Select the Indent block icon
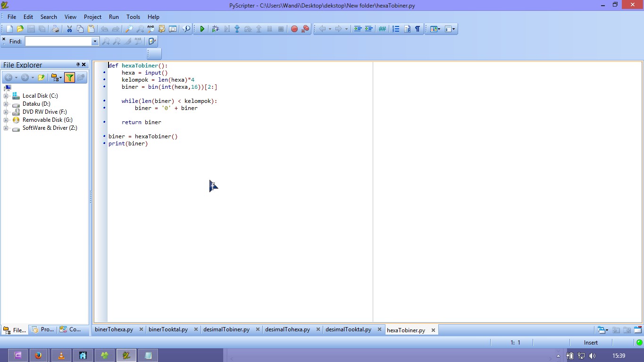644x362 pixels. click(x=368, y=29)
